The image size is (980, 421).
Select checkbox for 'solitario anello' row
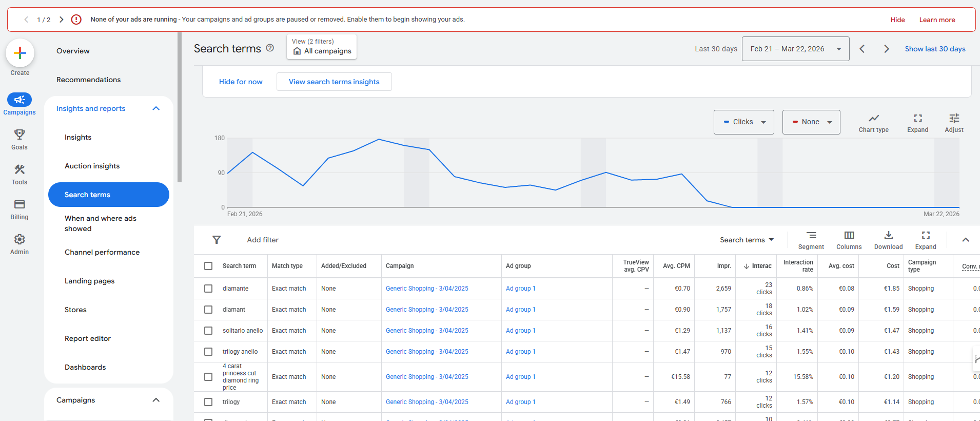click(x=208, y=331)
